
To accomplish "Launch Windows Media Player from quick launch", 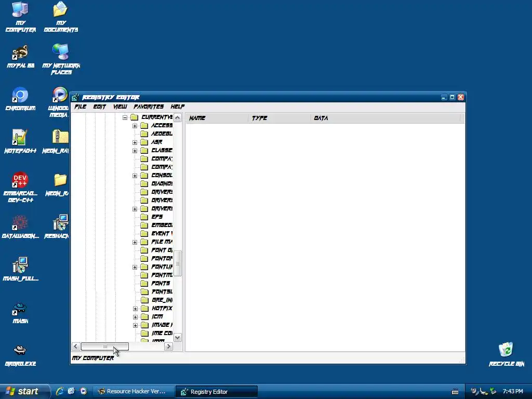I will point(84,391).
